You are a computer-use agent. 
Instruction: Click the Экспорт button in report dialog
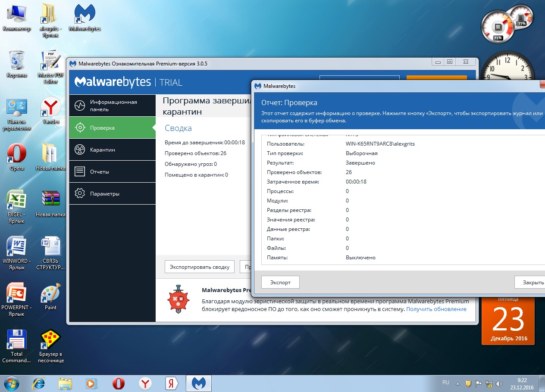click(x=280, y=283)
